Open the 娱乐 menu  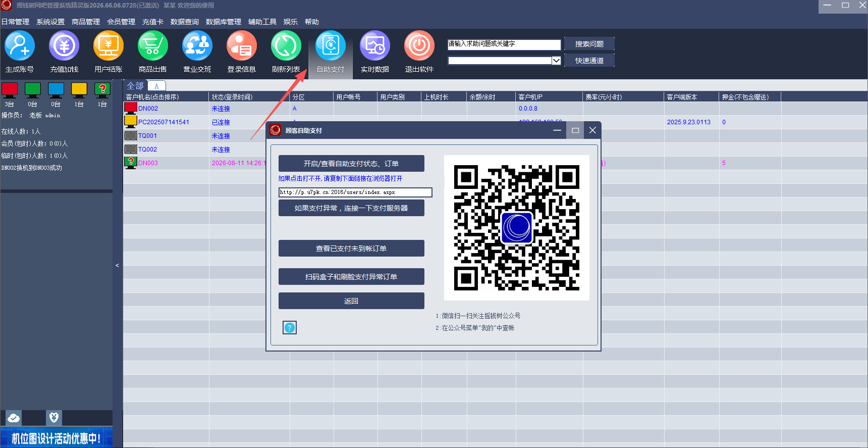(x=291, y=22)
